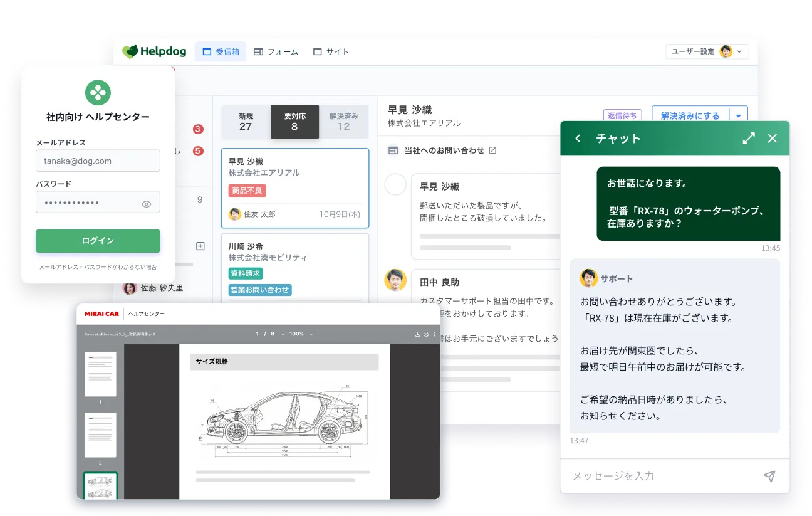Viewport: 812px width, 516px height.
Task: Download the PDF from the viewer toolbar
Action: coord(418,334)
